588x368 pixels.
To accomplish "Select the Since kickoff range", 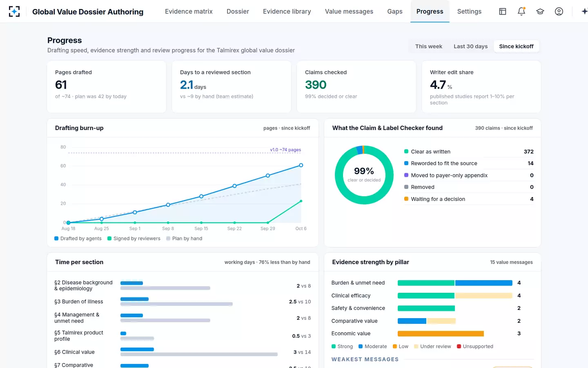I will 516,46.
